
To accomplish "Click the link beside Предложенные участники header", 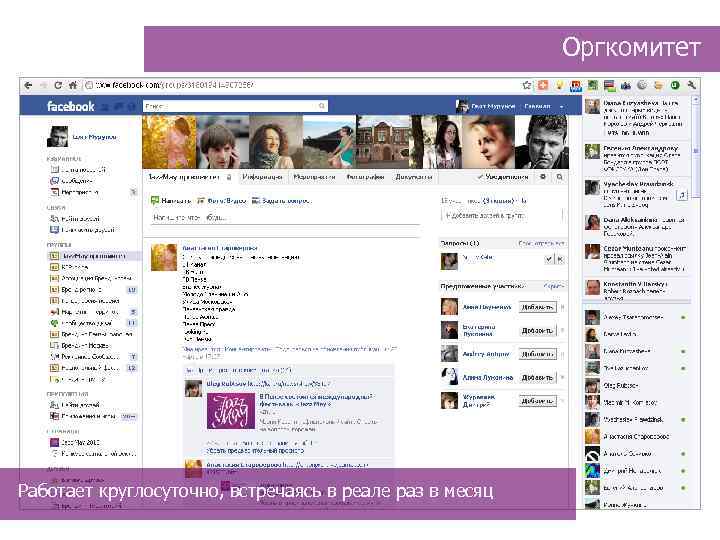I will click(x=553, y=287).
